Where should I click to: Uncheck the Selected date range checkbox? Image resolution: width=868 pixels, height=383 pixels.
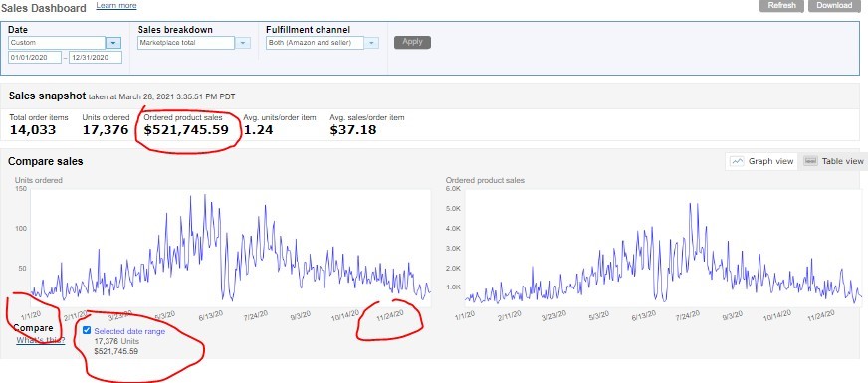point(87,330)
